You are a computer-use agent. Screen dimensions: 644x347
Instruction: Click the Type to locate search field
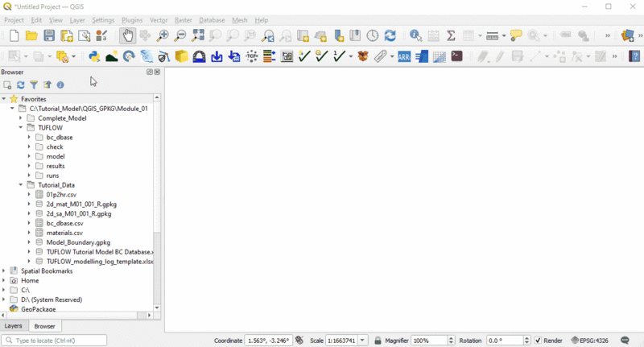[55, 341]
